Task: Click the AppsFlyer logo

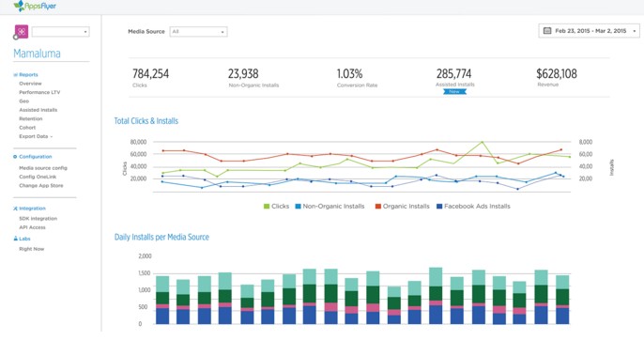Action: click(x=35, y=7)
